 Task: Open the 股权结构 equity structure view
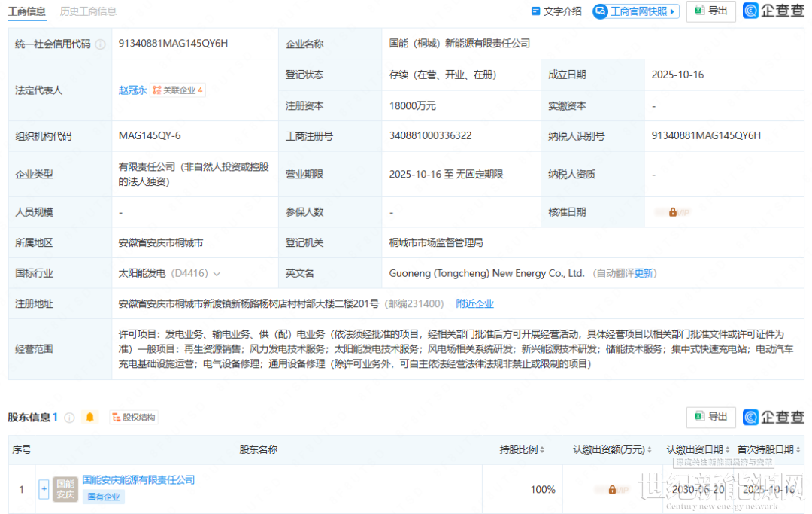(x=133, y=418)
